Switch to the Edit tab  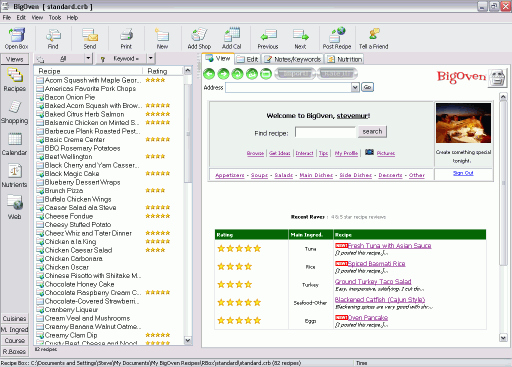pyautogui.click(x=248, y=59)
